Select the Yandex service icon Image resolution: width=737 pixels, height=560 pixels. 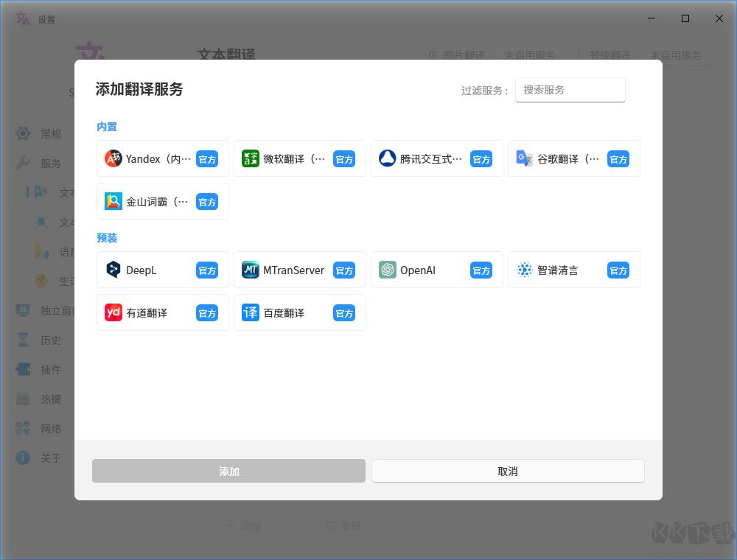113,159
